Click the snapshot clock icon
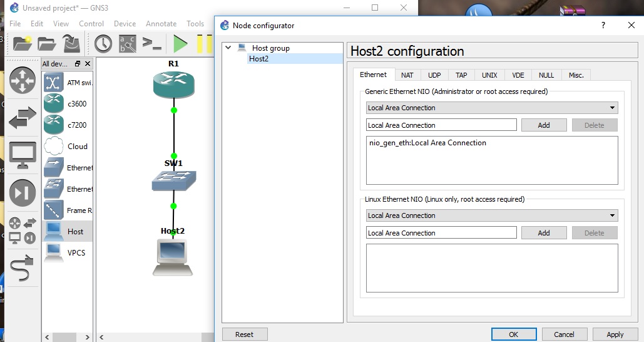644x342 pixels. pyautogui.click(x=103, y=44)
